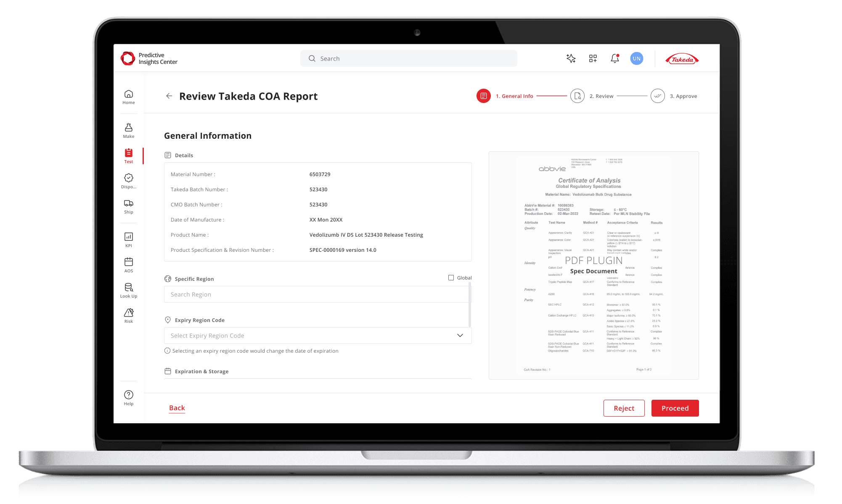Enable the Global checkbox
842x504 pixels.
[451, 278]
